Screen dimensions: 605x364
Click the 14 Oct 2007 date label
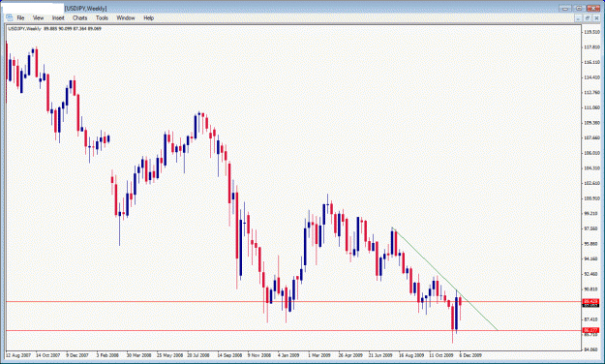pyautogui.click(x=48, y=355)
